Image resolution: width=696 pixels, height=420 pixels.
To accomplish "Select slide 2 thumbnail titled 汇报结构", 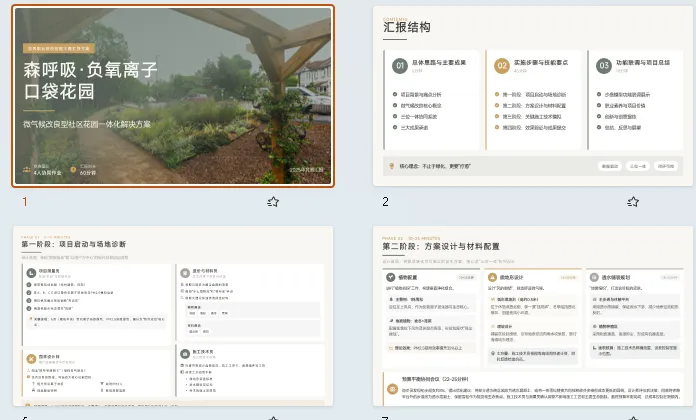I will 533,96.
